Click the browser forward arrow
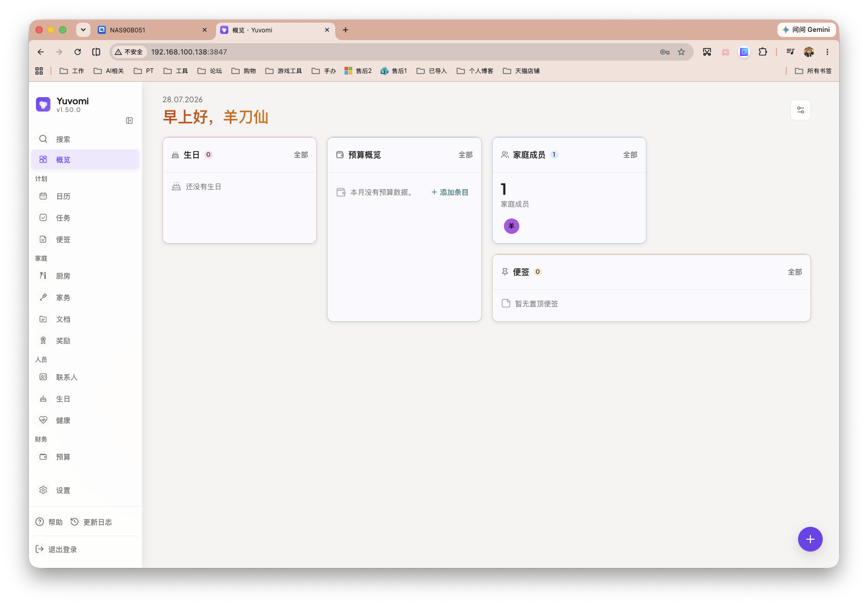 point(59,52)
